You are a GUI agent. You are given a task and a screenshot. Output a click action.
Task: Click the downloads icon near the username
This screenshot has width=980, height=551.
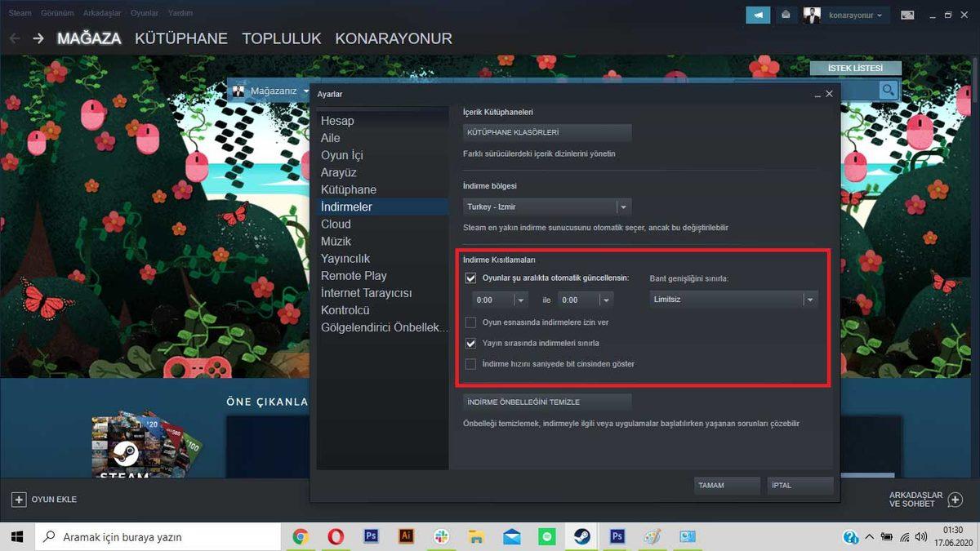(786, 15)
